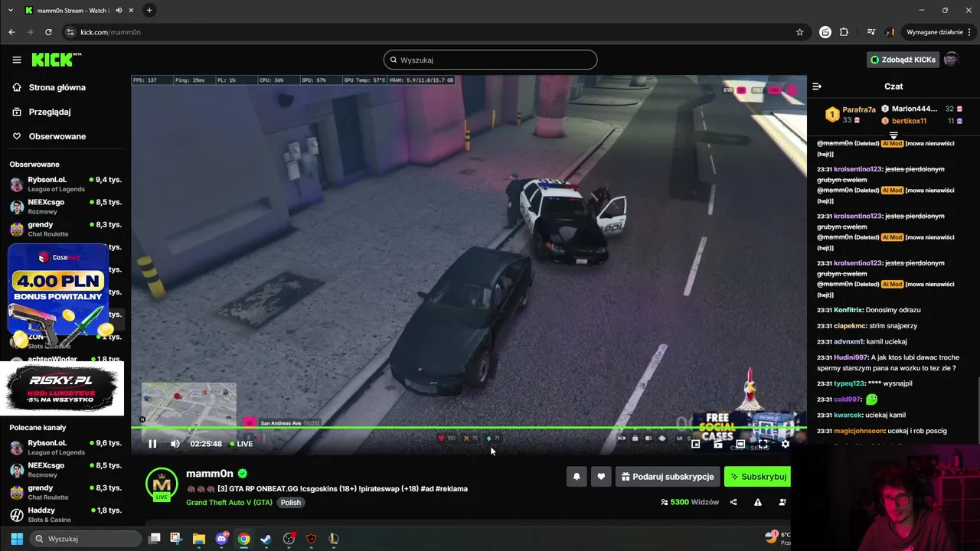The height and width of the screenshot is (551, 980).
Task: Enter fullscreen mode in the player
Action: pos(763,444)
